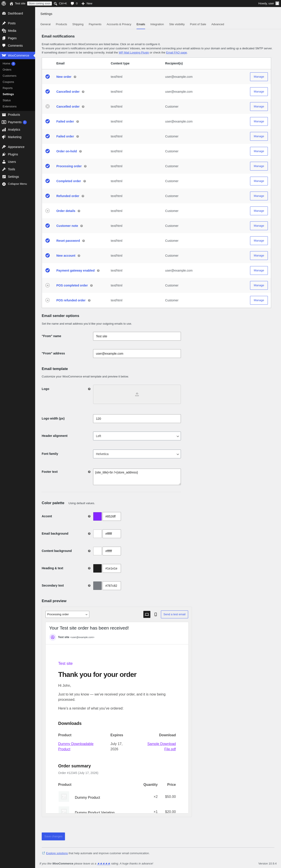Open the comments bubble in admin bar
Viewport: 281px width, 868px height.
click(x=72, y=3)
